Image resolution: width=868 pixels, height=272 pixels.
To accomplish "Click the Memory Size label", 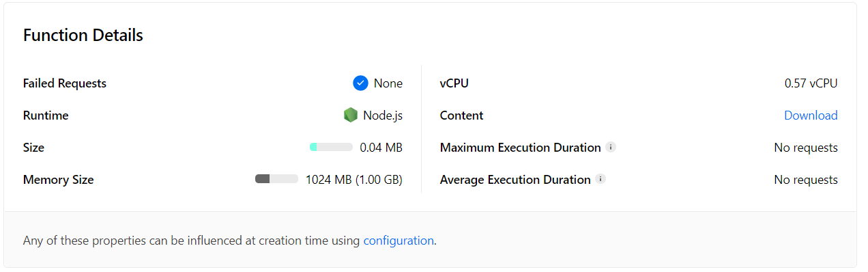I will (x=59, y=180).
